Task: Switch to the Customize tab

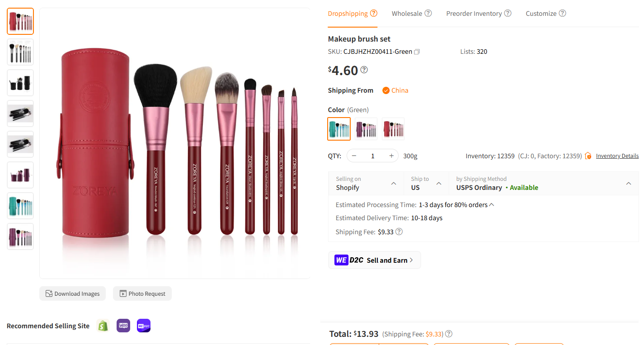Action: coord(541,13)
